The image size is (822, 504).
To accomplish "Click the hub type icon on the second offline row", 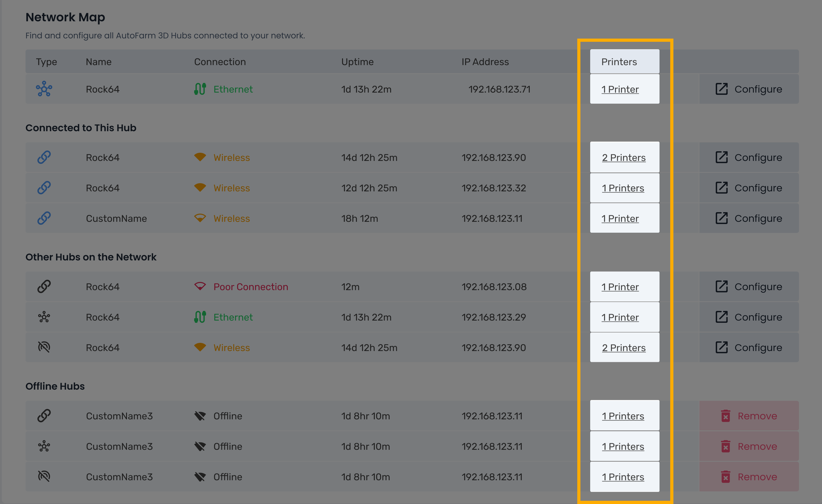I will tap(44, 446).
